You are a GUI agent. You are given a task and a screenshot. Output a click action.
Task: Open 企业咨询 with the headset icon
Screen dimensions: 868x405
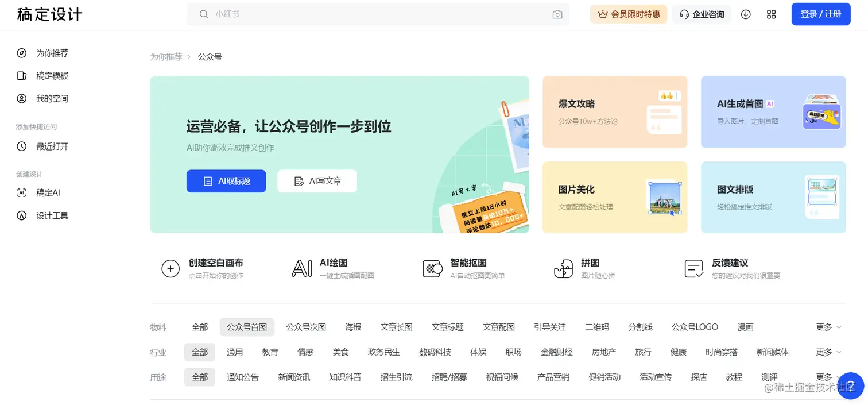pyautogui.click(x=702, y=14)
